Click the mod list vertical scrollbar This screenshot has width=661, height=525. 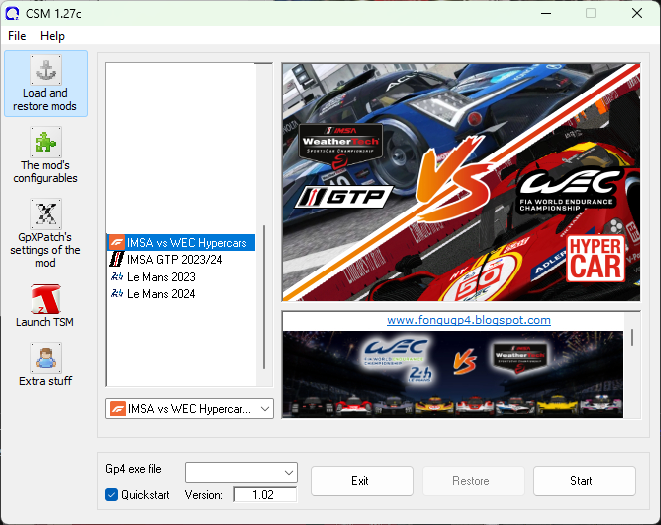(264, 297)
